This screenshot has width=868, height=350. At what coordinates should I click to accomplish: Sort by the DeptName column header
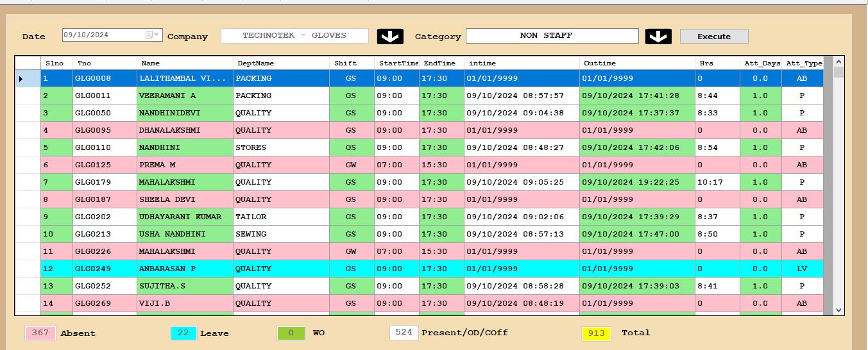point(281,63)
